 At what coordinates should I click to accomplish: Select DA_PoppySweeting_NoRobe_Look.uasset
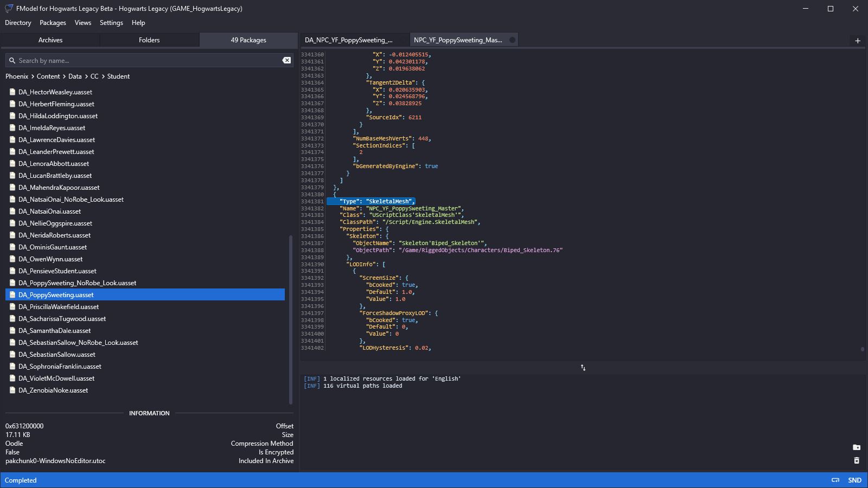[145, 283]
